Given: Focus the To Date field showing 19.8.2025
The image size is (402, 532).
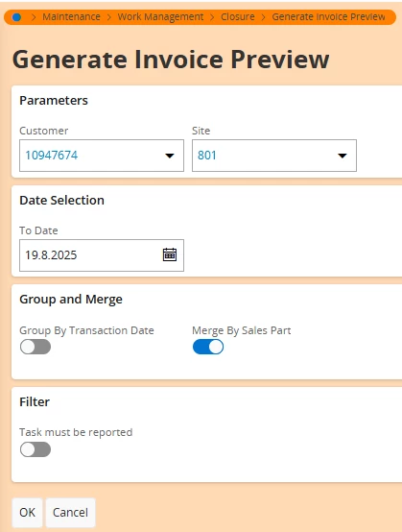Looking at the screenshot, I should 102,255.
